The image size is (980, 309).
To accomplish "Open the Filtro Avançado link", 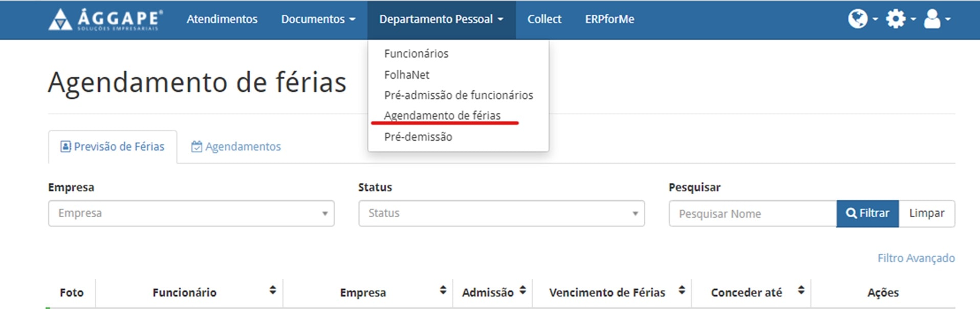I will tap(916, 258).
